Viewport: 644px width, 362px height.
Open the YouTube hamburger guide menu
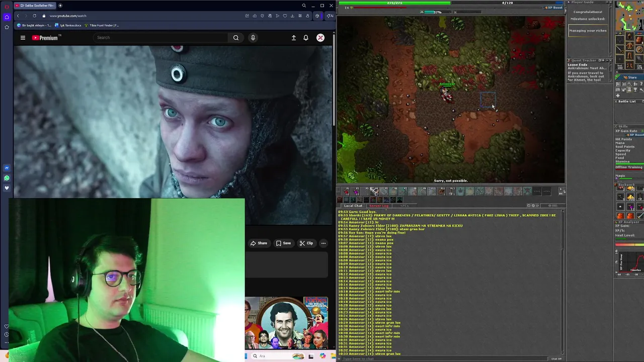tap(23, 38)
